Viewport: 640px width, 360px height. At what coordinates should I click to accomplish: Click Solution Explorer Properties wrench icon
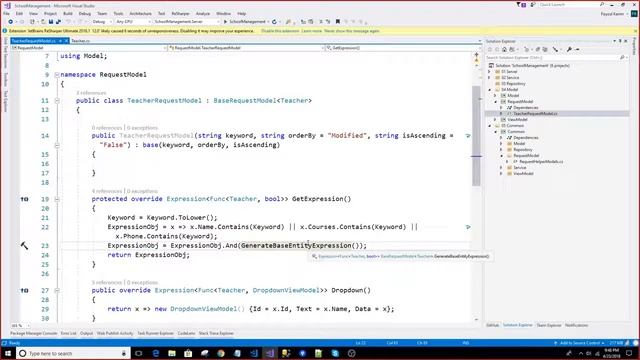tap(569, 49)
